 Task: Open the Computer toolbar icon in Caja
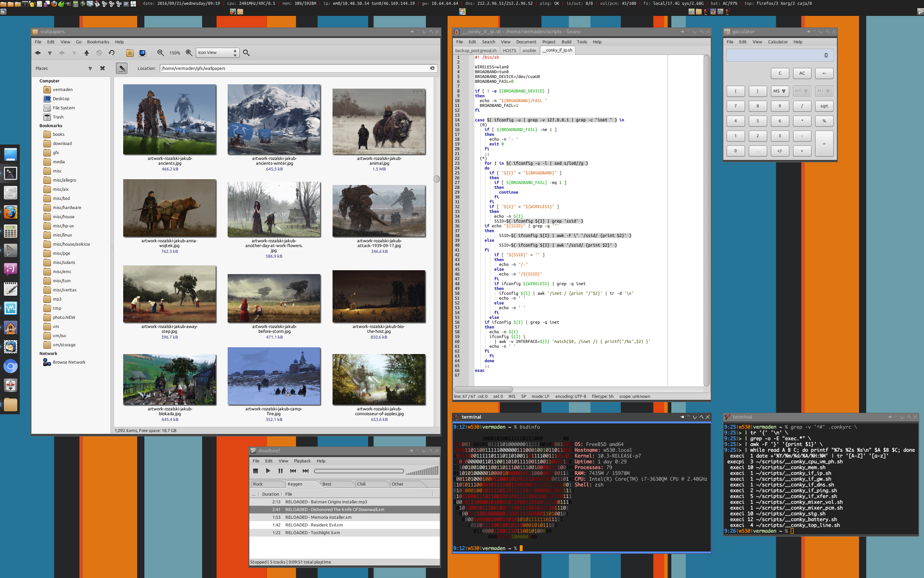[x=142, y=53]
